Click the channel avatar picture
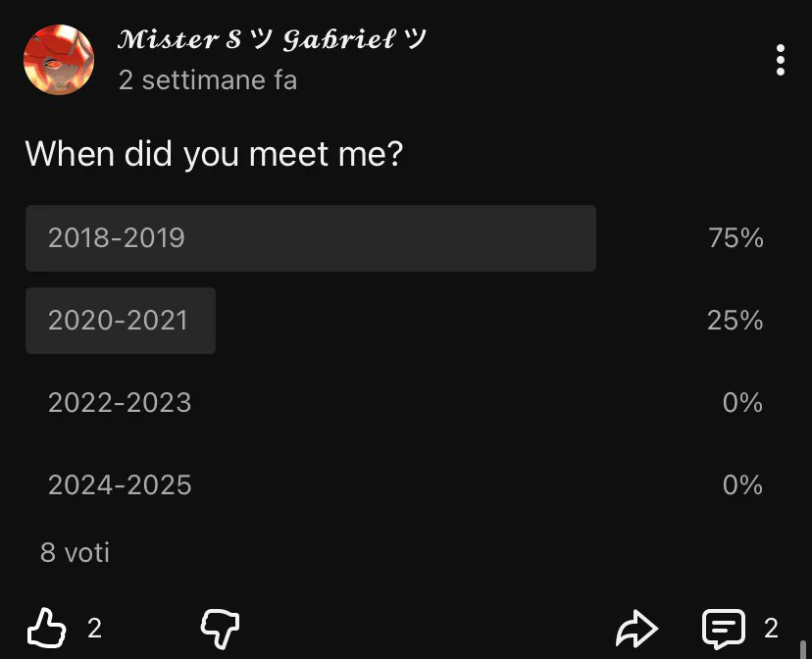This screenshot has width=812, height=659. pos(59,60)
